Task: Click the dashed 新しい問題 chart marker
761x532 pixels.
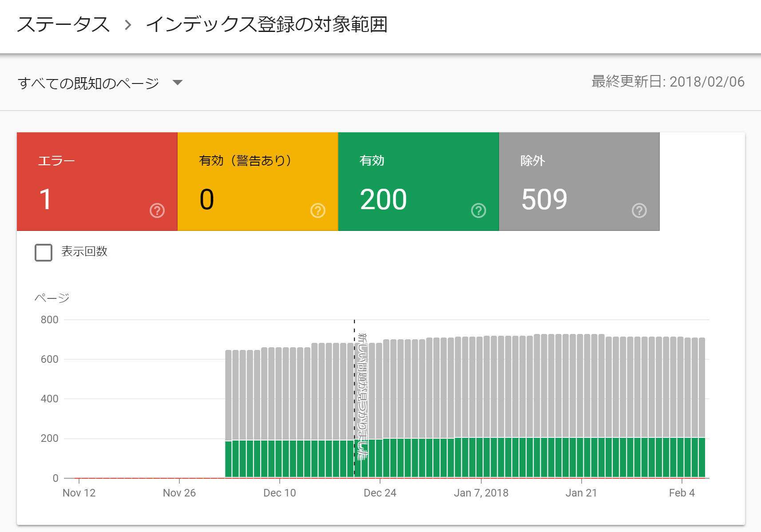Action: click(354, 398)
